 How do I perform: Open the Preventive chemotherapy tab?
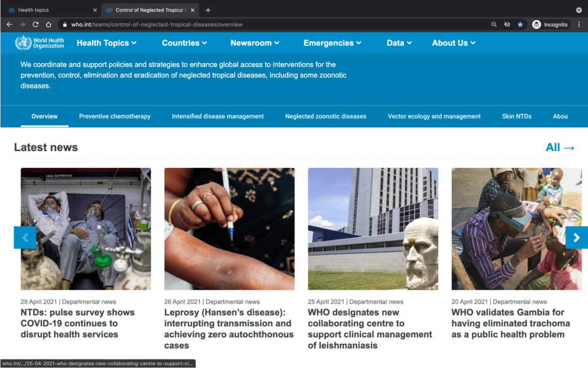tap(115, 116)
